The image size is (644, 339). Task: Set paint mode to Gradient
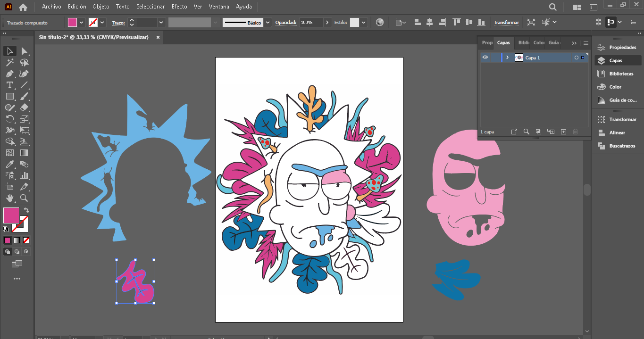tap(17, 240)
